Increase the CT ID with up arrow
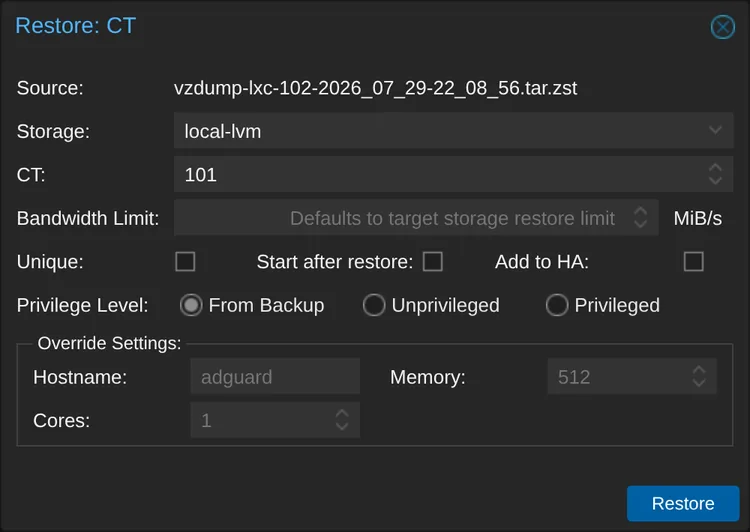 pyautogui.click(x=715, y=168)
